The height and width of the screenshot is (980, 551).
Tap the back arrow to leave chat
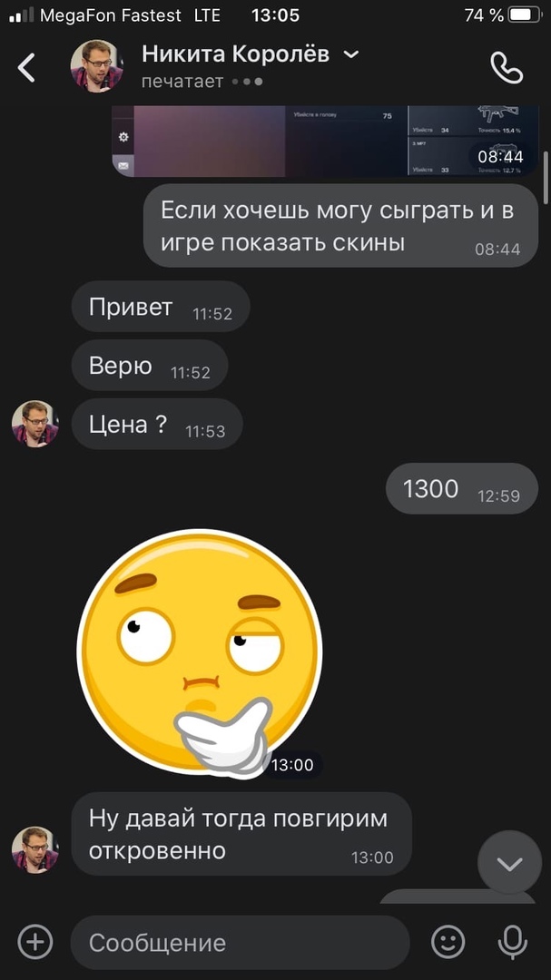pyautogui.click(x=26, y=67)
